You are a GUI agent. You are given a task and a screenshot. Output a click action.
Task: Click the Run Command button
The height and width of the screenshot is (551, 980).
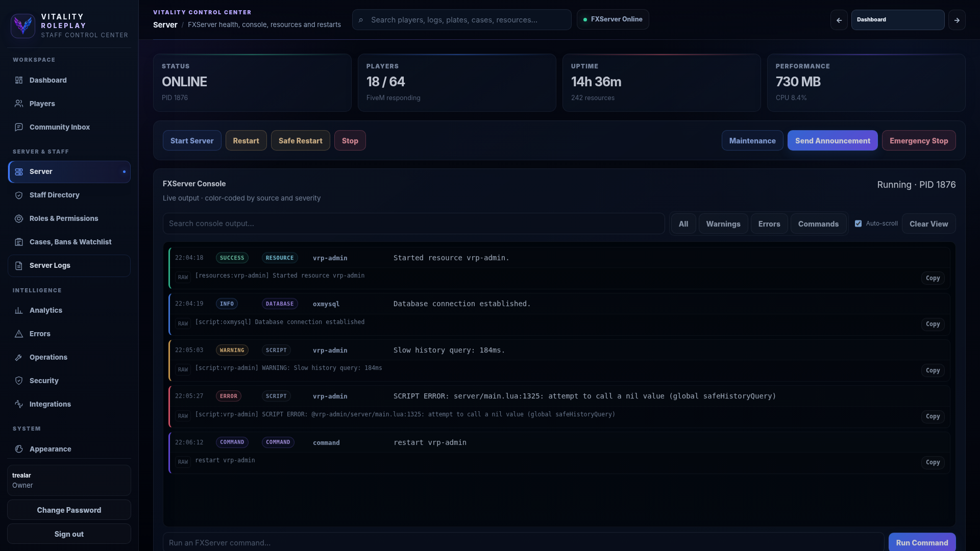tap(922, 542)
